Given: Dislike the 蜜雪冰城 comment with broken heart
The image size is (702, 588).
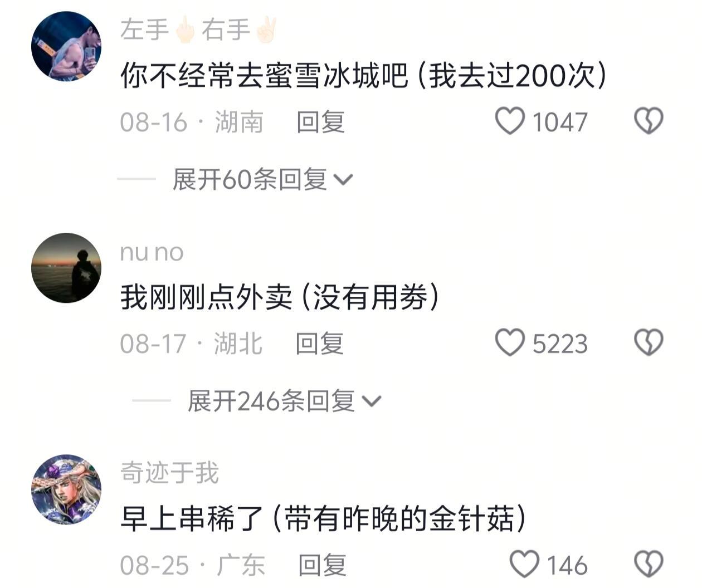Looking at the screenshot, I should coord(649,121).
